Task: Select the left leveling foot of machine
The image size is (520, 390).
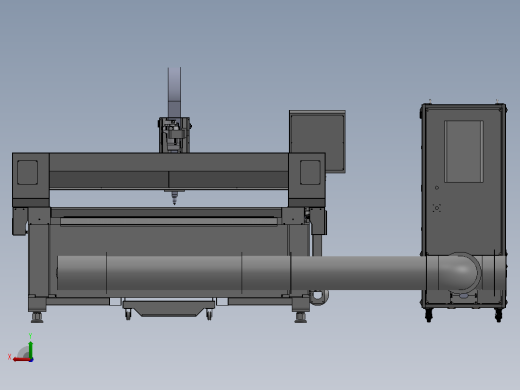Action: point(37,317)
